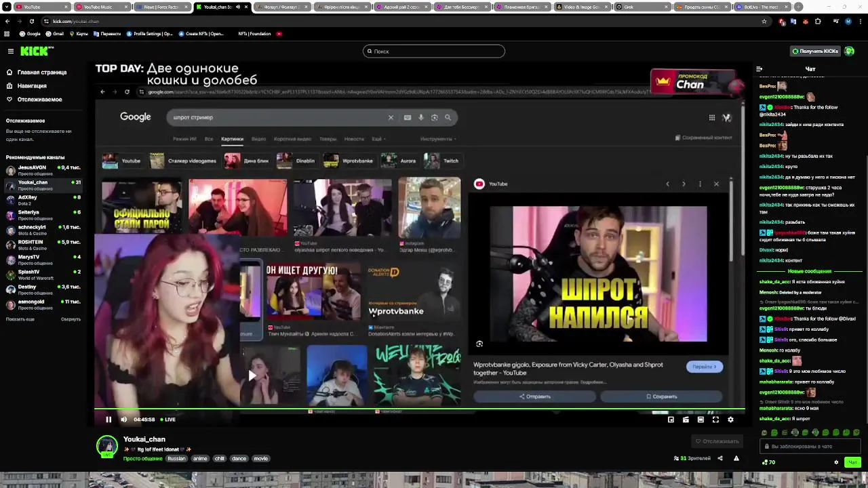868x488 pixels.
Task: Select Destiny recommended channel
Action: (44, 289)
